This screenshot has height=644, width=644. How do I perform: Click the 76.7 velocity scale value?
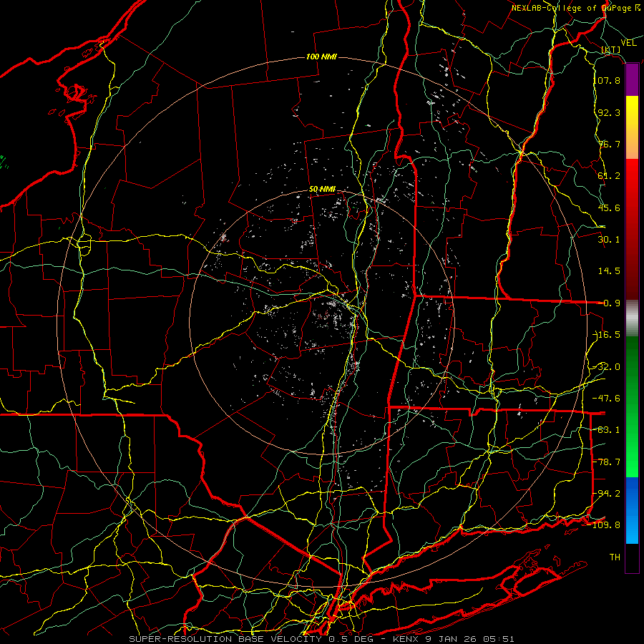click(609, 144)
